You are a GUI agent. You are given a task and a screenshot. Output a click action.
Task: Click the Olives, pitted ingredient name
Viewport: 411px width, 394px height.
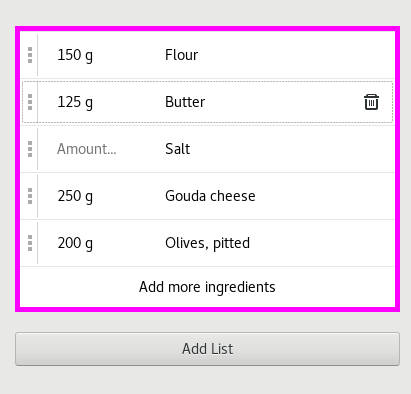click(207, 243)
